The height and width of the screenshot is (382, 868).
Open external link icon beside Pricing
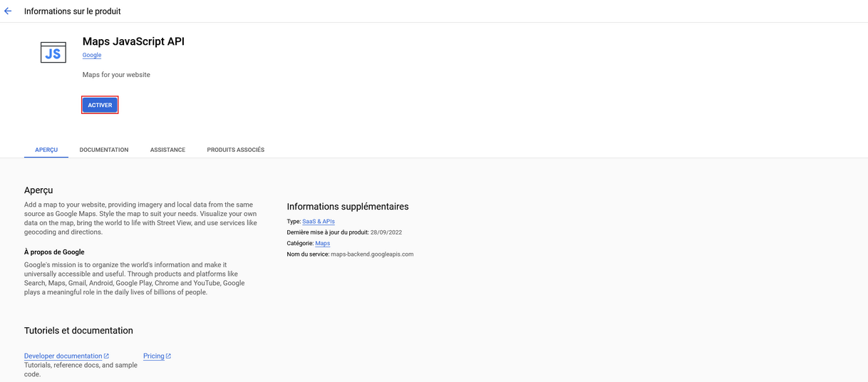[168, 356]
